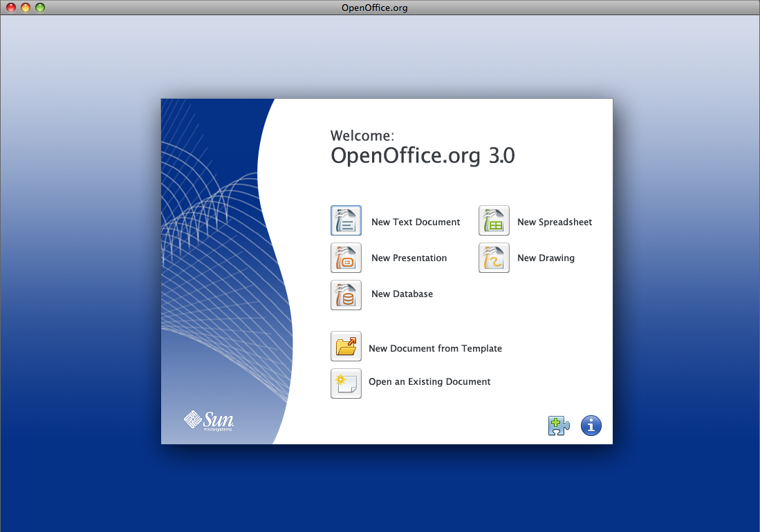Click the Sun Microsystems logo
The height and width of the screenshot is (532, 760).
click(x=209, y=421)
